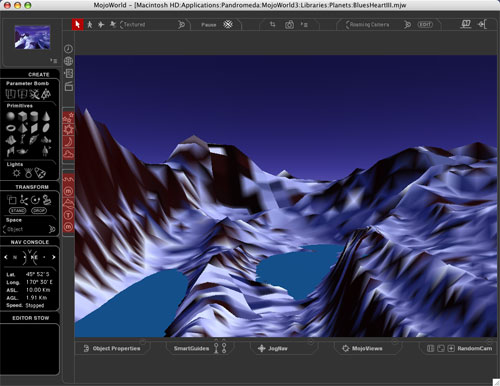Click the crop render region icon
Image resolution: width=500 pixels, height=386 pixels.
(x=273, y=24)
